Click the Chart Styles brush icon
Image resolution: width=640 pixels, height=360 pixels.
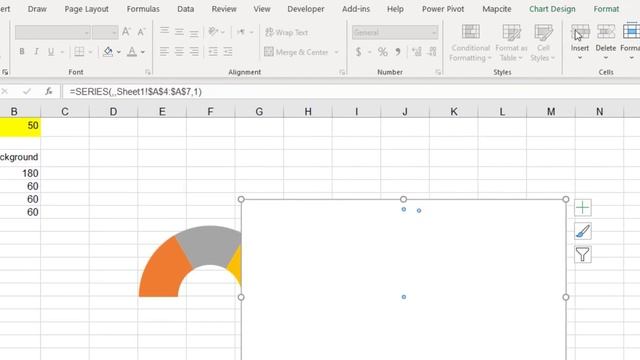point(582,231)
